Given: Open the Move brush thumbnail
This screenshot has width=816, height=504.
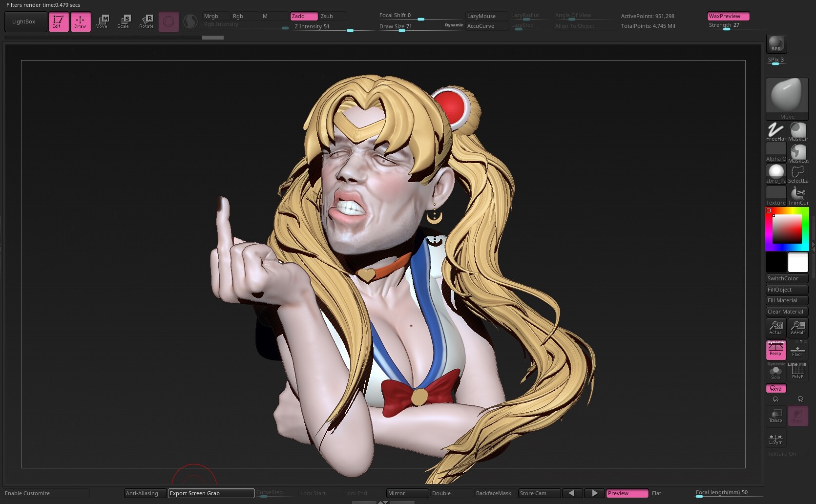Looking at the screenshot, I should (x=787, y=99).
